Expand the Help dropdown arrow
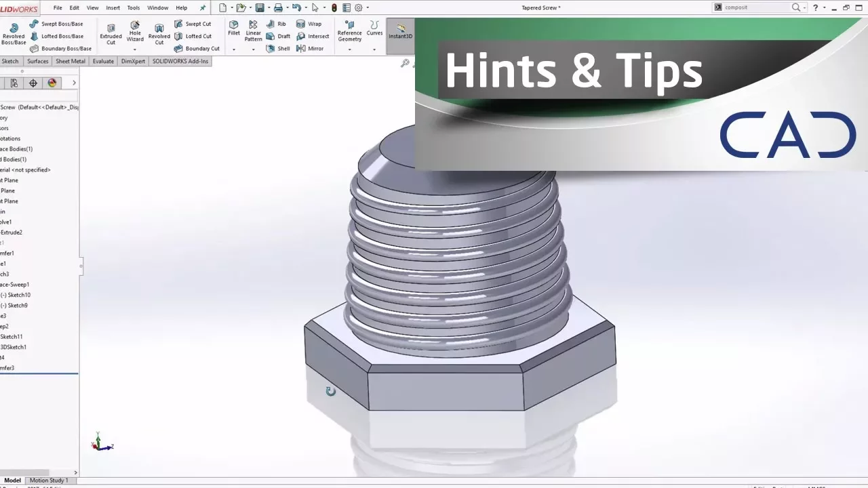The width and height of the screenshot is (868, 488). coord(824,7)
